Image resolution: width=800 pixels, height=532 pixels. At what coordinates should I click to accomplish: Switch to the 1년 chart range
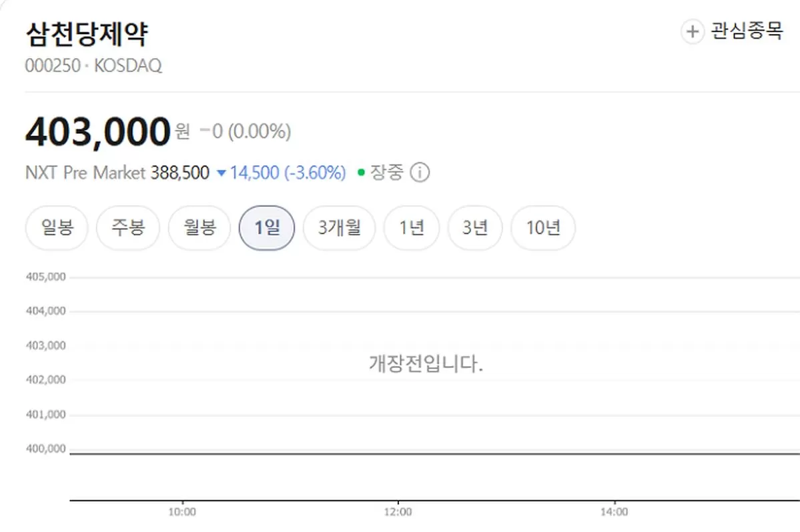pos(411,229)
